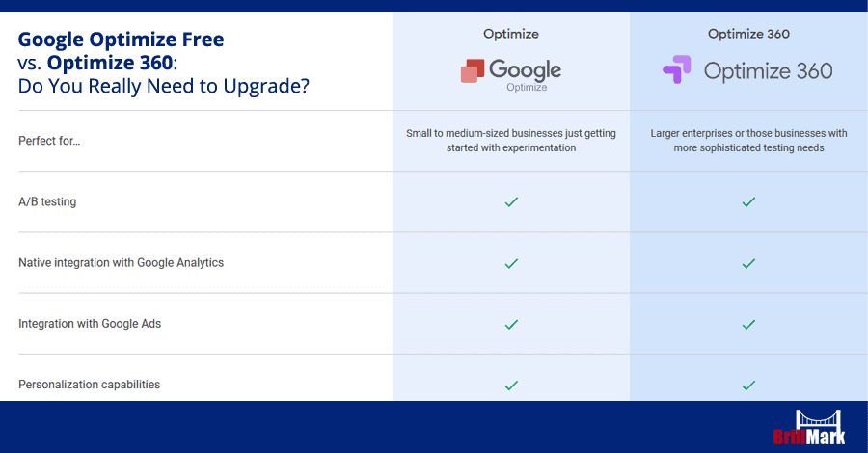Click Google Ads integration checkmark under Optimize 360
The height and width of the screenshot is (453, 868).
(x=748, y=324)
